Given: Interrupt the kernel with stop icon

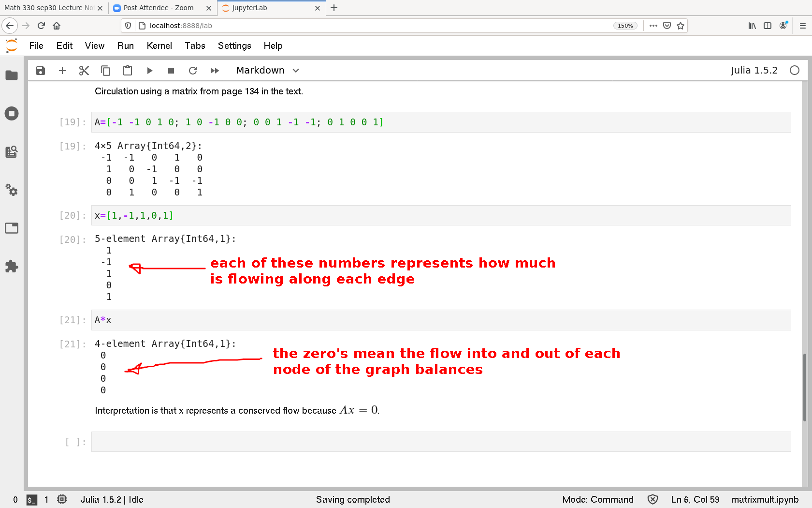Looking at the screenshot, I should 171,71.
